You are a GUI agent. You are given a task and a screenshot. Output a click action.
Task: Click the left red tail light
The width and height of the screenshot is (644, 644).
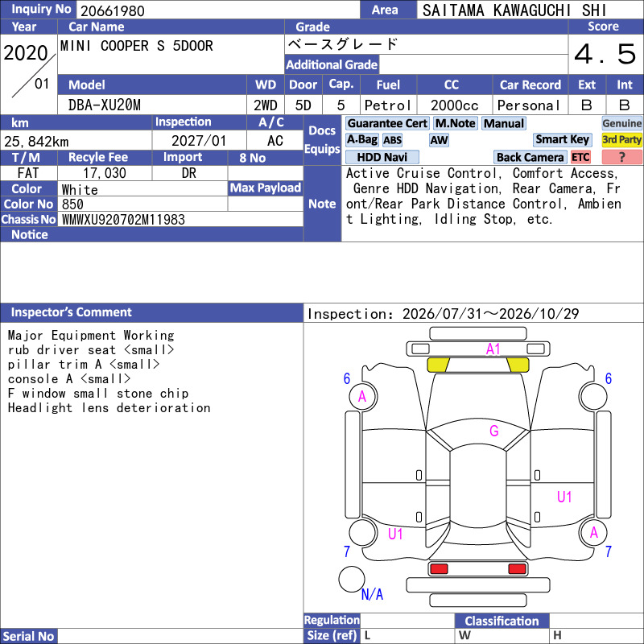click(439, 569)
